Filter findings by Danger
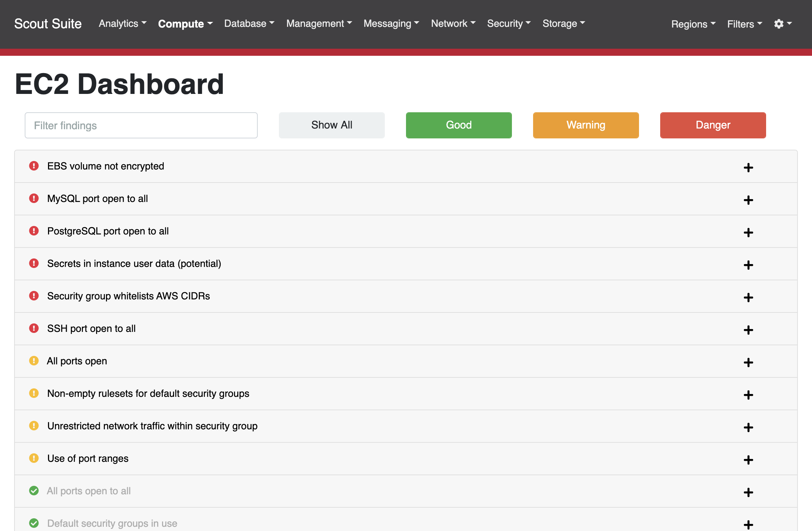This screenshot has width=812, height=531. (x=713, y=125)
